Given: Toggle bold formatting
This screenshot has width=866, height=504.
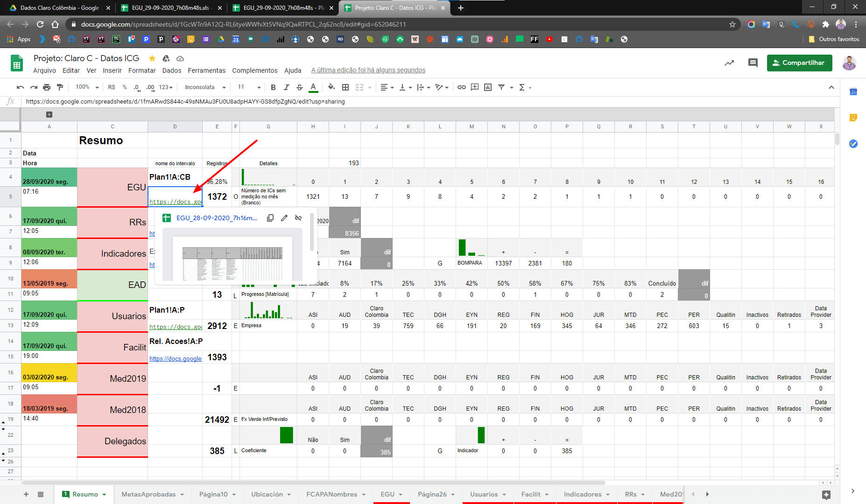Looking at the screenshot, I should tap(273, 87).
